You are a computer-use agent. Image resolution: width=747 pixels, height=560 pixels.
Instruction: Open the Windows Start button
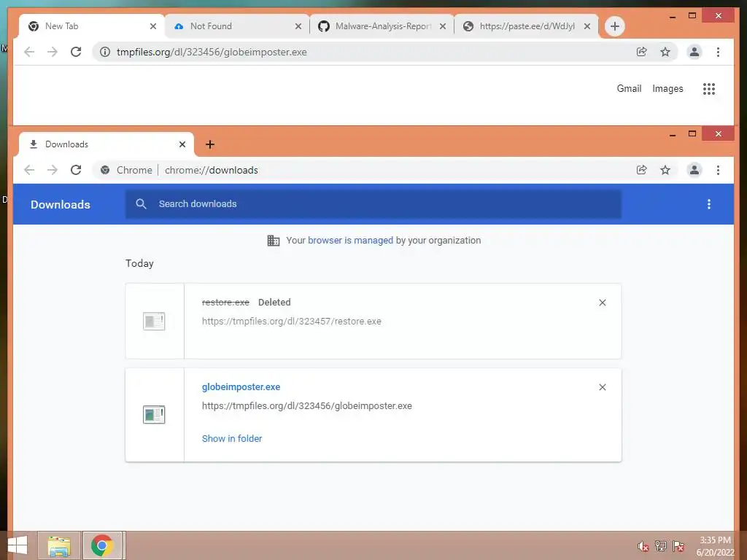(18, 545)
